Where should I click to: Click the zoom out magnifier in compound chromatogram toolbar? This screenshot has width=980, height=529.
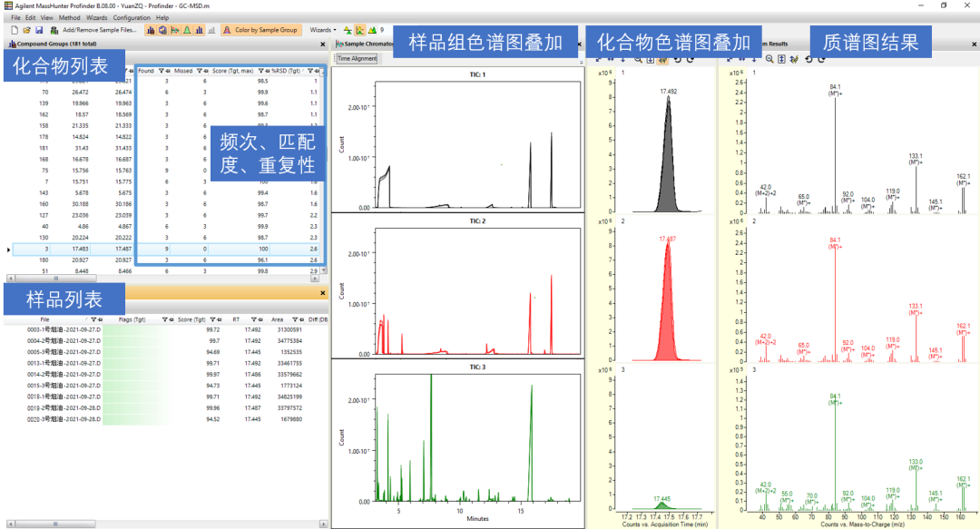[x=638, y=59]
